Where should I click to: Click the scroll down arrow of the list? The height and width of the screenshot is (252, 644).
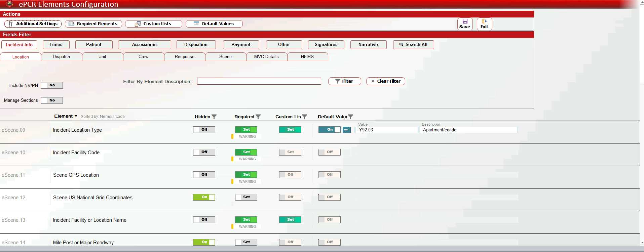click(x=642, y=242)
